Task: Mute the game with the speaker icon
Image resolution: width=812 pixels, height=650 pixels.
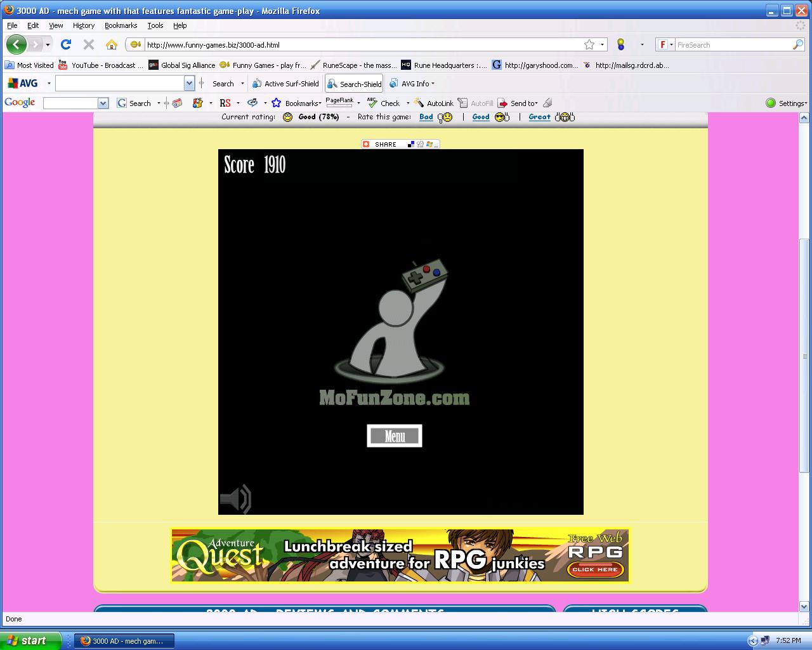Action: [x=236, y=499]
